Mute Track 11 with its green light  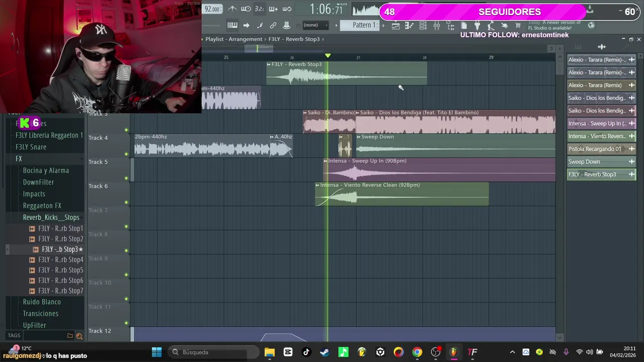tap(126, 323)
